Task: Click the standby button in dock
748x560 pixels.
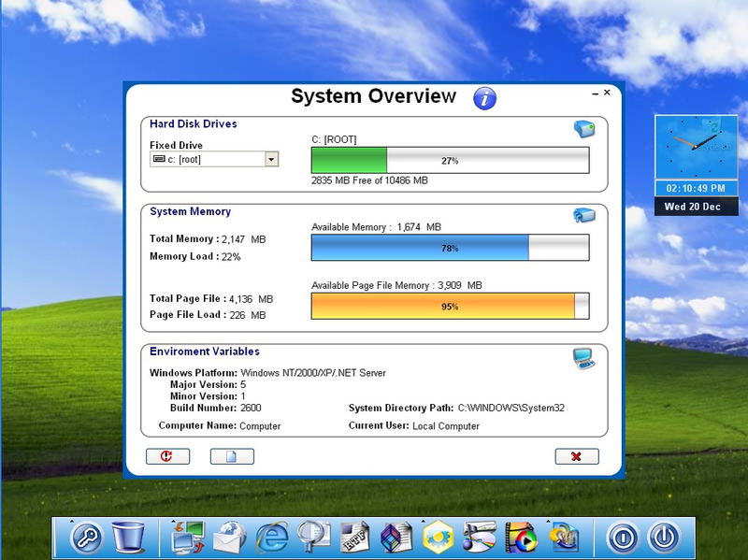Action: pos(623,538)
